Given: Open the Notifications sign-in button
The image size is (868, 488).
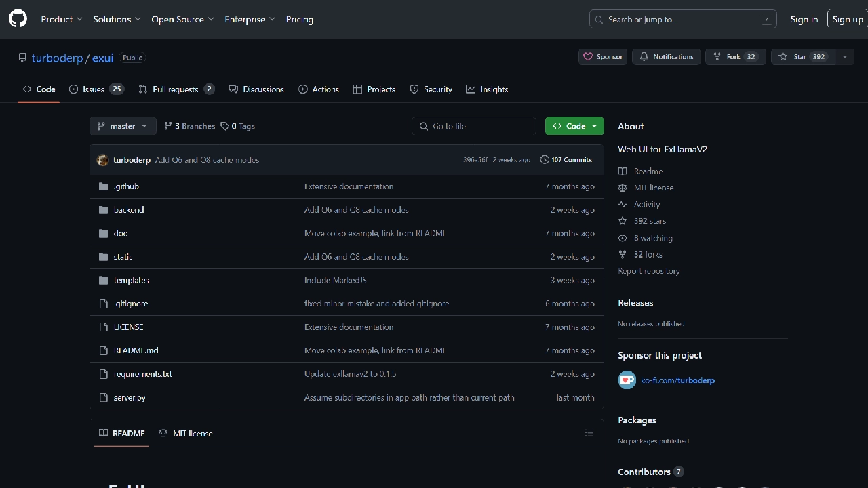Looking at the screenshot, I should tap(667, 57).
